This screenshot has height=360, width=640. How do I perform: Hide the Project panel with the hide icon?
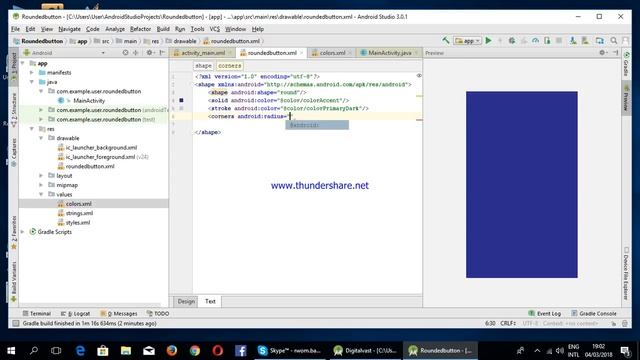coord(162,53)
